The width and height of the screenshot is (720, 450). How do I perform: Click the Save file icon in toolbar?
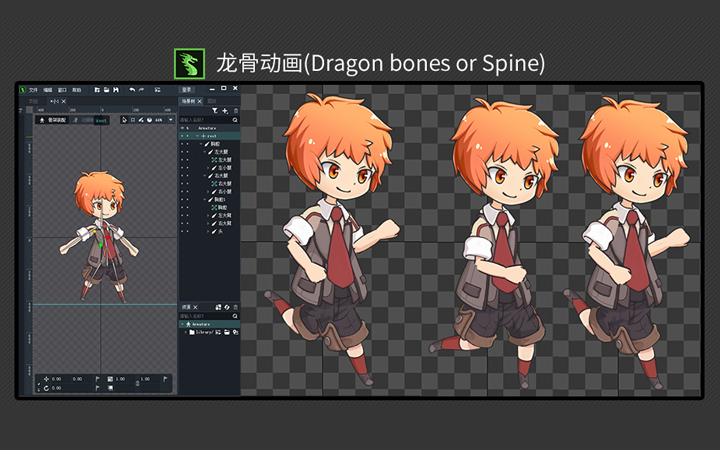click(x=117, y=90)
